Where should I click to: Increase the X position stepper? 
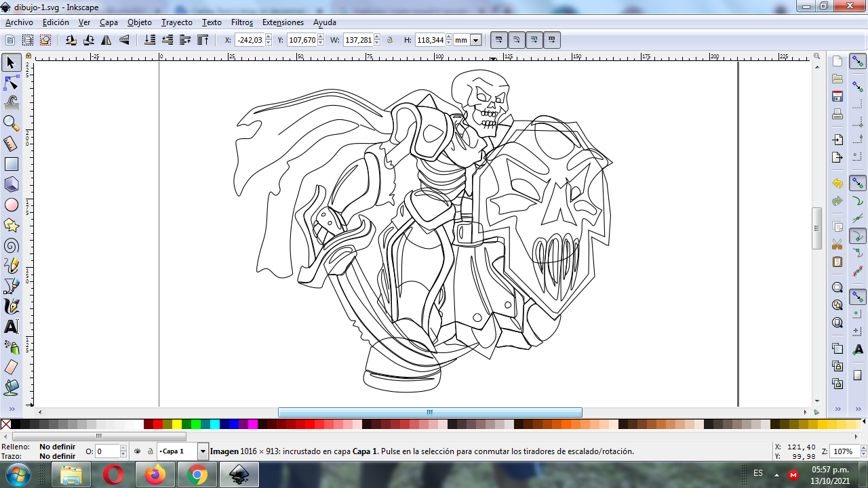(x=269, y=37)
